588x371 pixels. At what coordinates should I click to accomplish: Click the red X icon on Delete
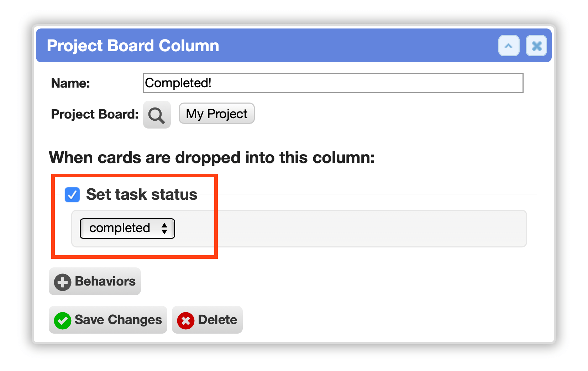(186, 320)
